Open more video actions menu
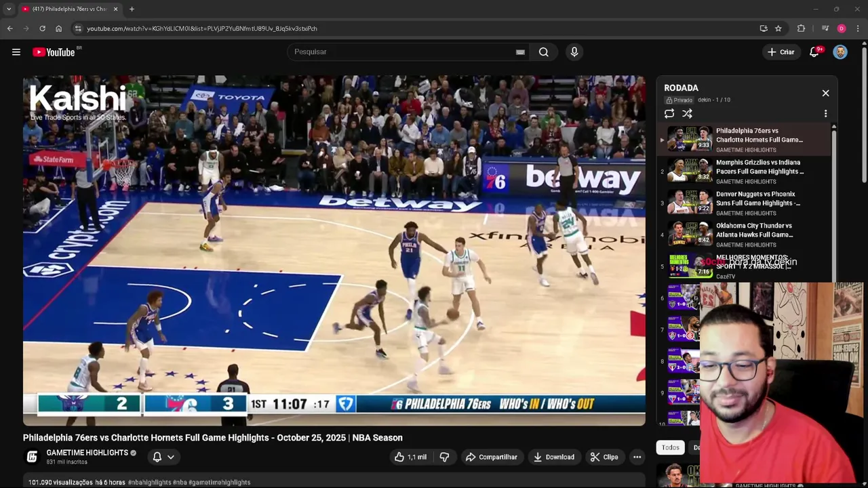Image resolution: width=868 pixels, height=488 pixels. tap(637, 457)
